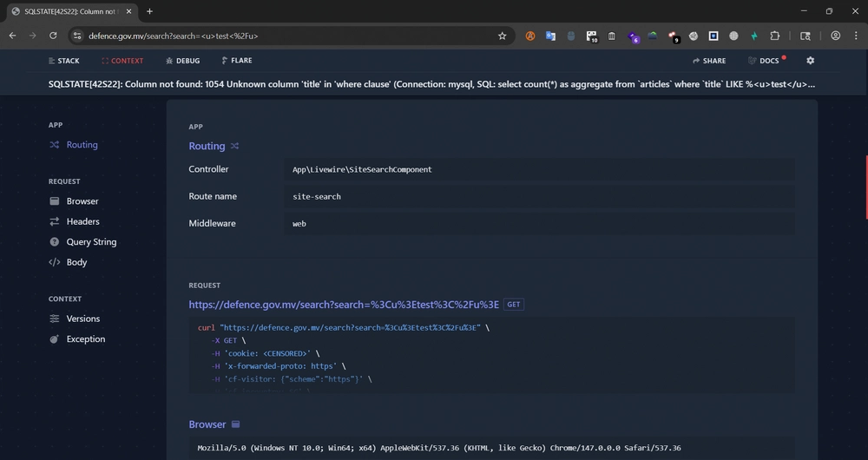Select Headers in the sidebar
This screenshot has width=868, height=460.
click(x=74, y=221)
